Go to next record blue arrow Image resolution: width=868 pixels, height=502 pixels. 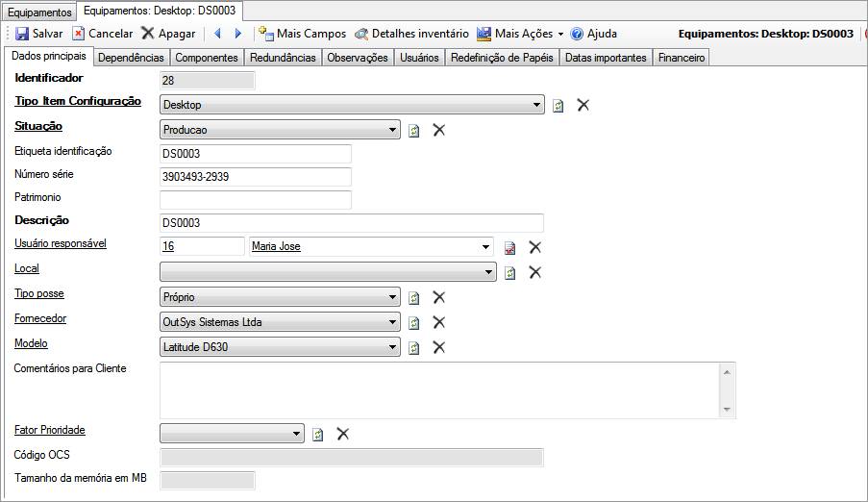[238, 34]
